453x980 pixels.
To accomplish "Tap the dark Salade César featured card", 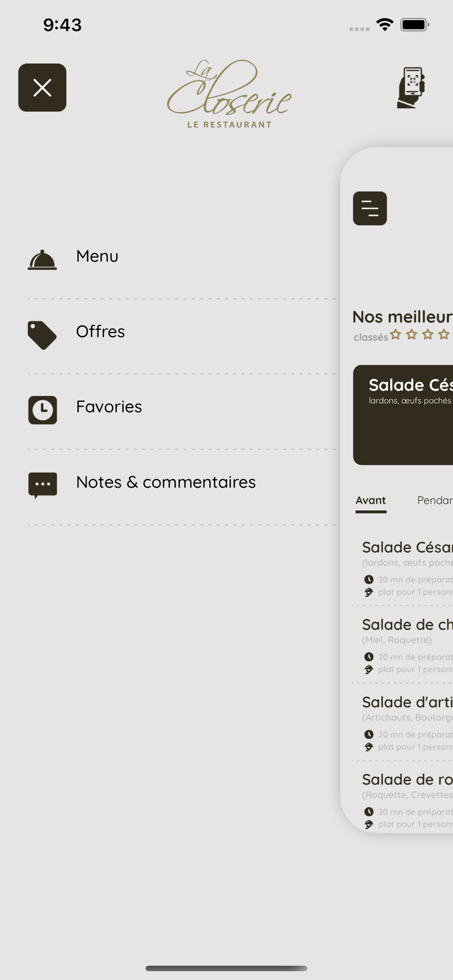I will (403, 415).
